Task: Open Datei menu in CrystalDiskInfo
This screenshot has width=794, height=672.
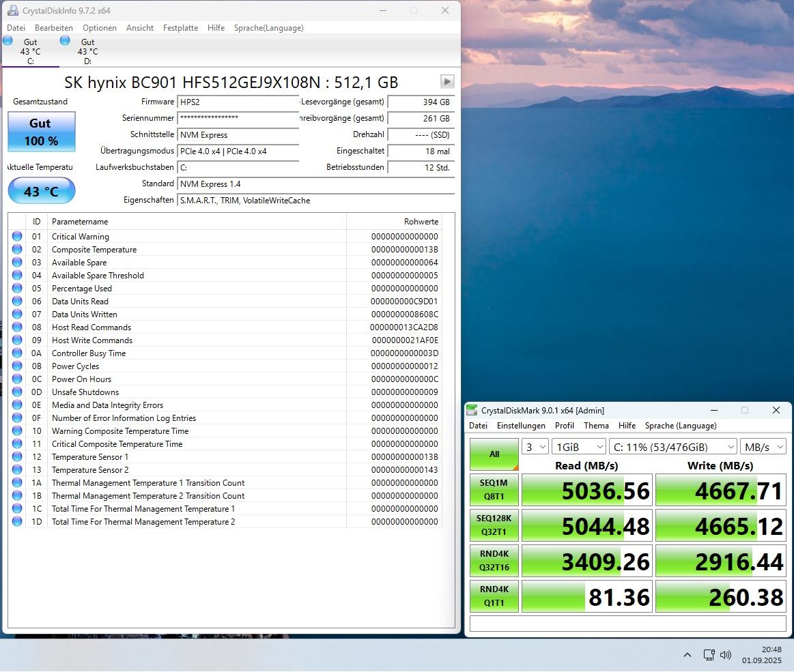Action: coord(16,28)
